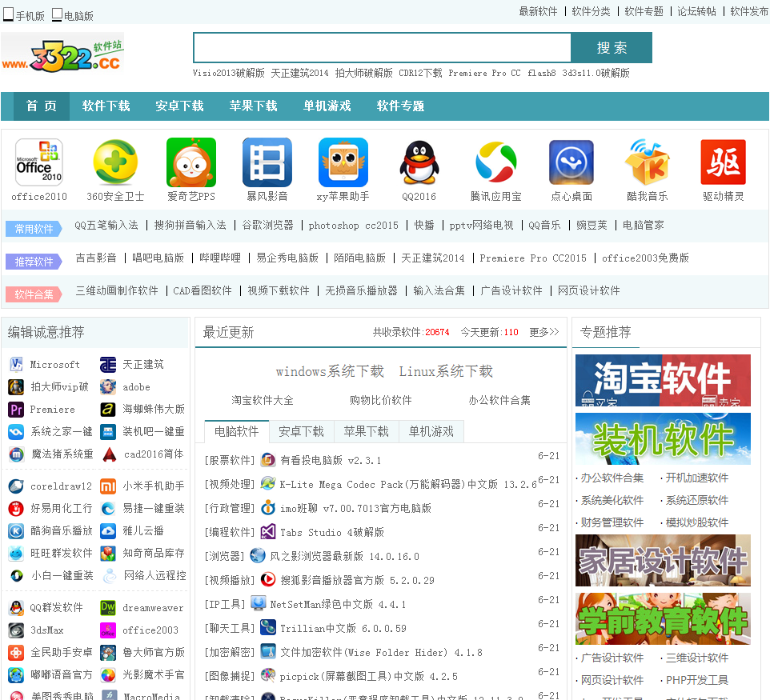
Task: Open the 苹果下载 navigation item
Action: pyautogui.click(x=254, y=106)
